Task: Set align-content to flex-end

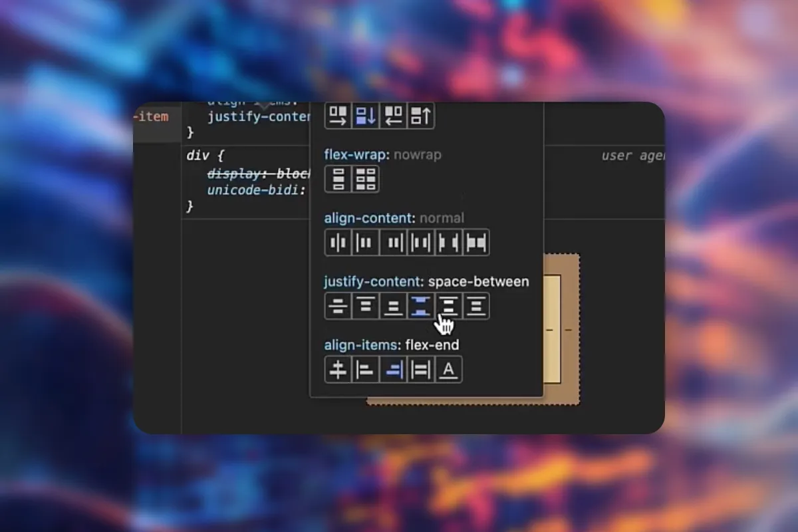Action: (393, 243)
